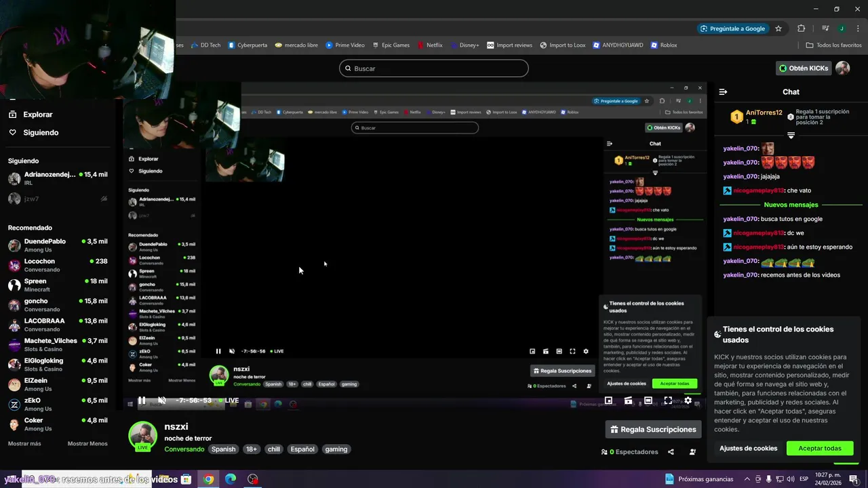Viewport: 868px width, 488px height.
Task: Cast the stream from the main player
Action: (629, 401)
